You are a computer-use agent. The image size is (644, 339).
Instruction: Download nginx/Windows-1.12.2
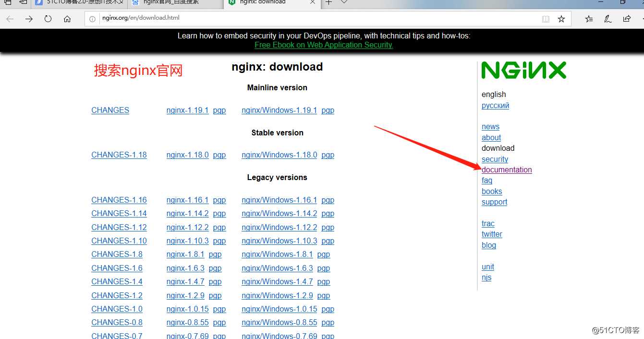pos(279,227)
